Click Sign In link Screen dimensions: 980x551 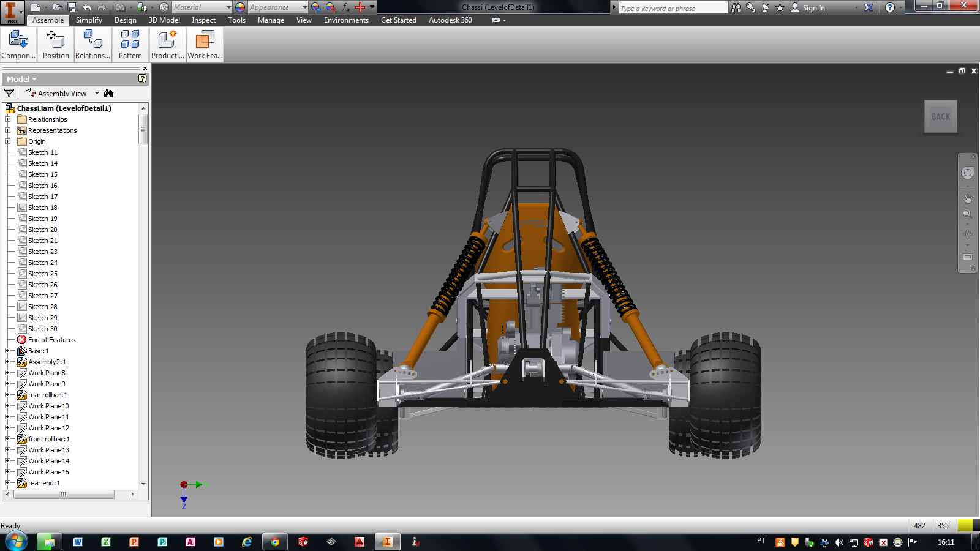(x=813, y=8)
